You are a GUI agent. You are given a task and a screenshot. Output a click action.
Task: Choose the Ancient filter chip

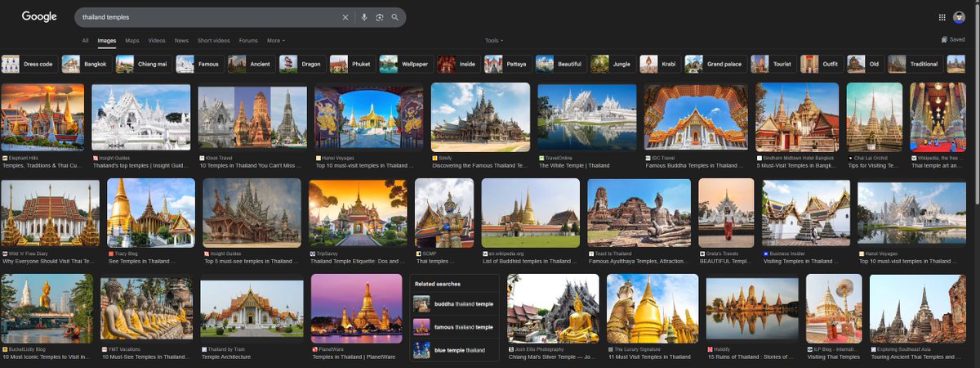250,64
